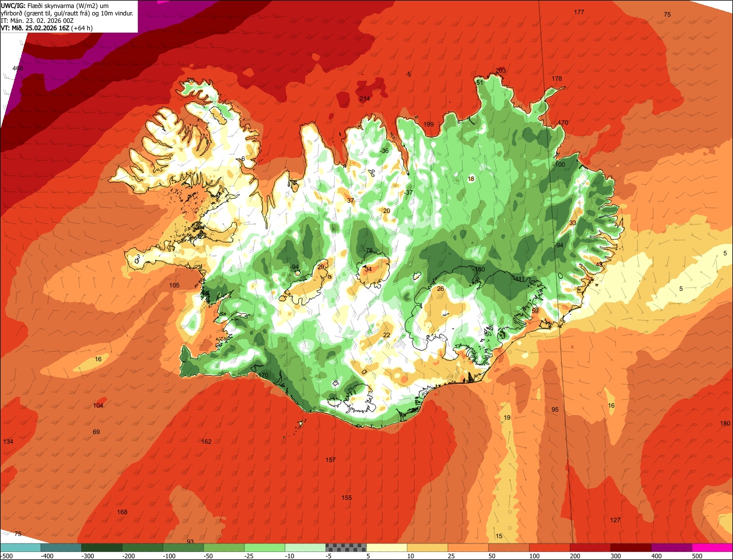Click the map value '160' over the ice cap

click(480, 269)
